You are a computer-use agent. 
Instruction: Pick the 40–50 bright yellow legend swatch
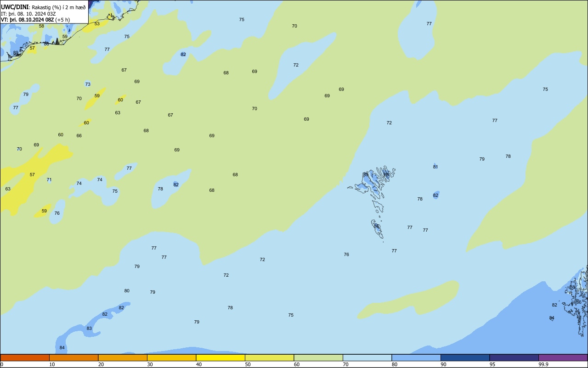tap(220, 357)
